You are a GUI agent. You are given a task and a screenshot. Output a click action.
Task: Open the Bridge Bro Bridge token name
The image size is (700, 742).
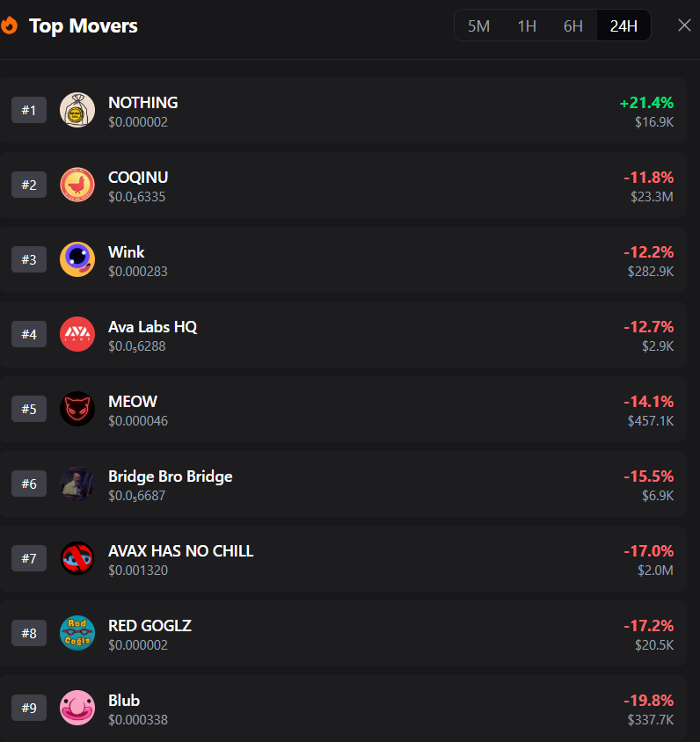pyautogui.click(x=170, y=476)
